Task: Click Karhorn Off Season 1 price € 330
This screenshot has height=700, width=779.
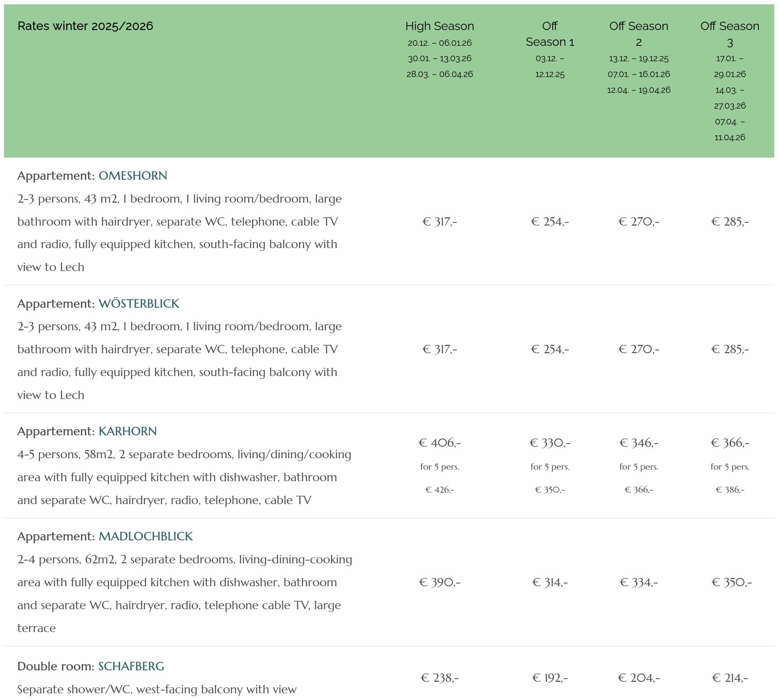Action: pyautogui.click(x=549, y=443)
